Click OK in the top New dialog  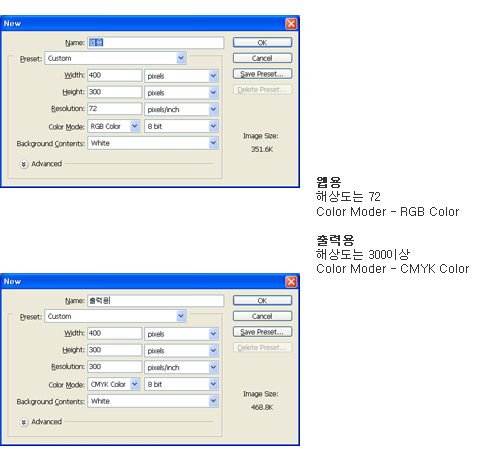click(x=262, y=42)
